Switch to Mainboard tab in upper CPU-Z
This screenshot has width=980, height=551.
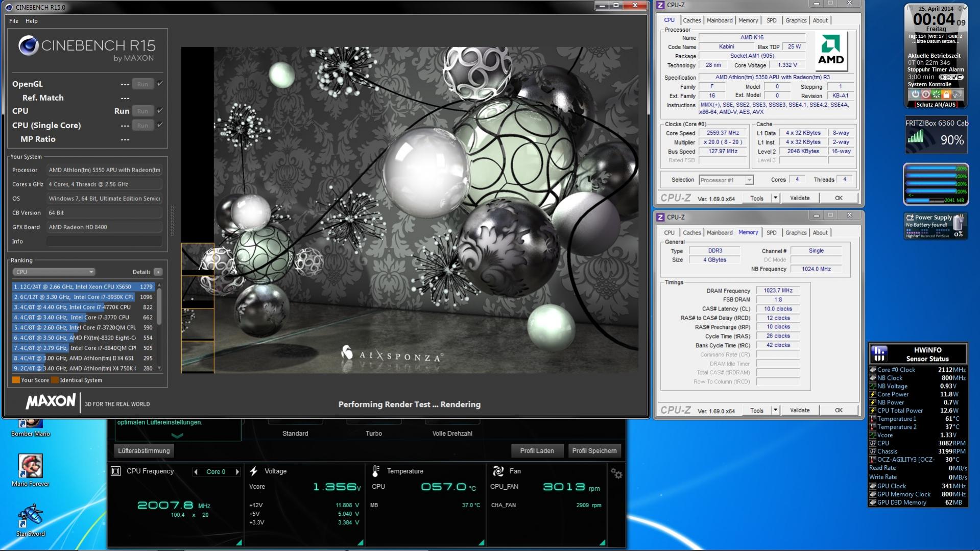pos(720,20)
